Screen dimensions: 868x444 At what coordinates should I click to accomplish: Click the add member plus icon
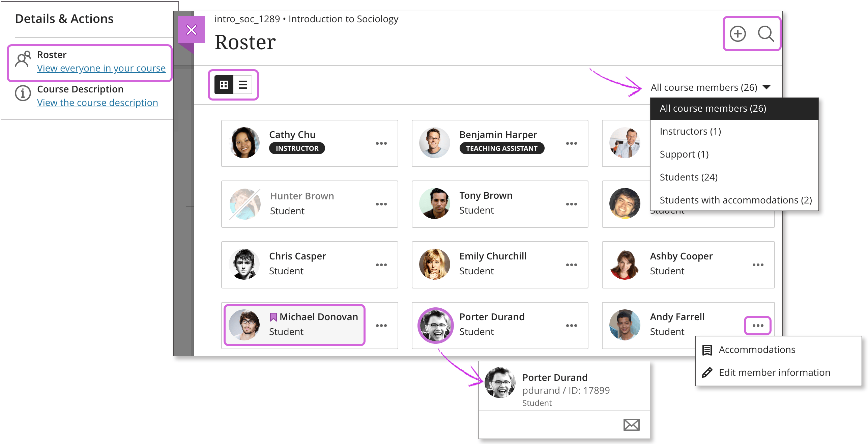pyautogui.click(x=737, y=34)
